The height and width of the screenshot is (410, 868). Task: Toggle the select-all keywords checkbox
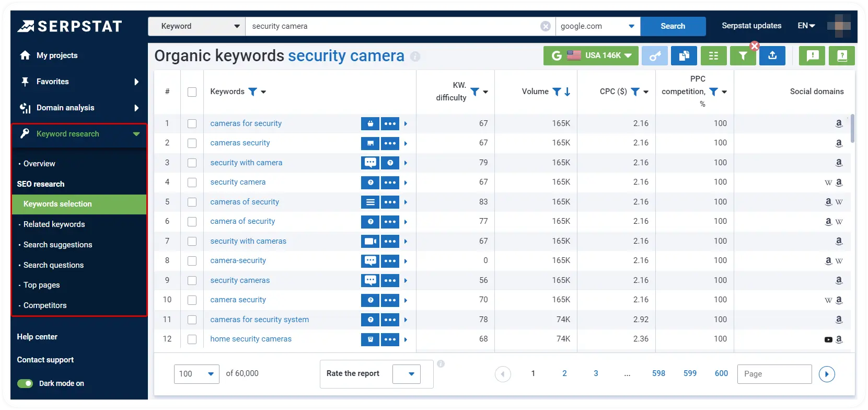tap(192, 92)
